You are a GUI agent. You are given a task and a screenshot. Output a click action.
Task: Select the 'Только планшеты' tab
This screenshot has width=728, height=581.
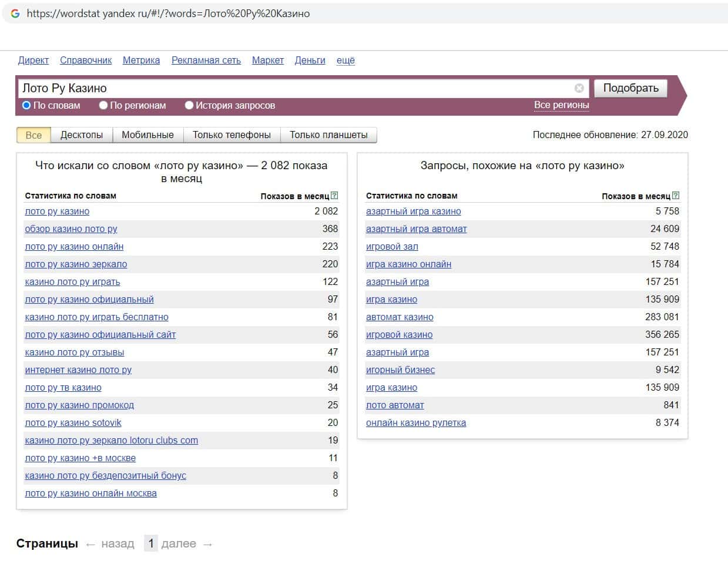click(x=328, y=135)
